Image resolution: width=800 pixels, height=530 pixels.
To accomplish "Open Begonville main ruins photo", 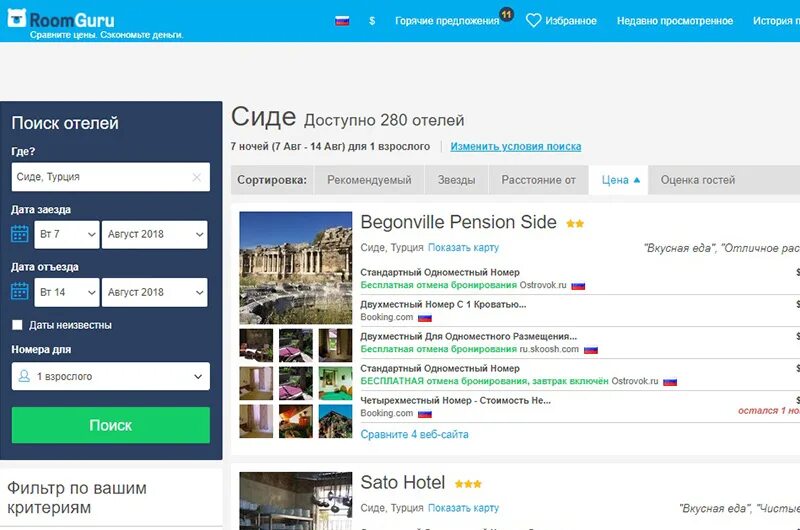I will click(x=296, y=268).
